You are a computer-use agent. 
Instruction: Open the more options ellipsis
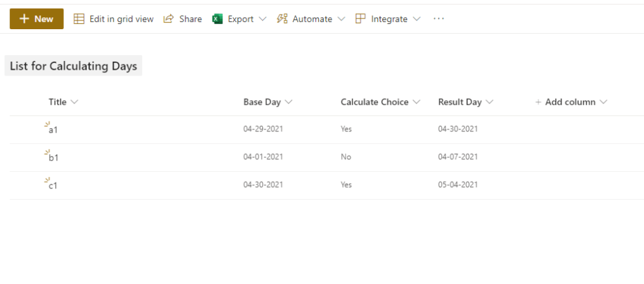[x=439, y=19]
